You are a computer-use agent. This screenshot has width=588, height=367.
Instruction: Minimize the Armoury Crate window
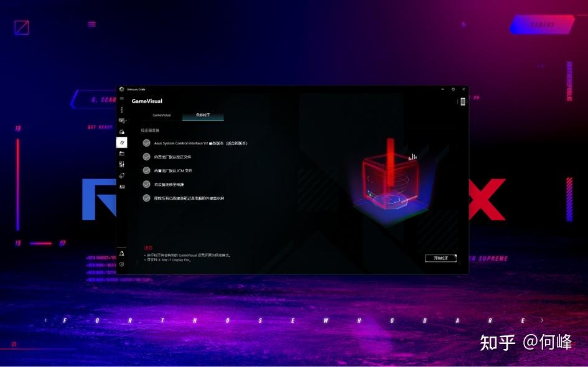pos(442,89)
